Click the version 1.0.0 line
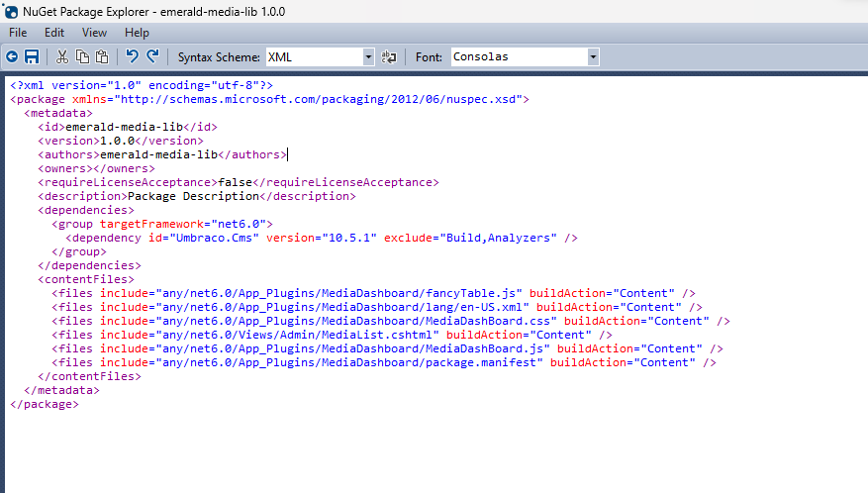868x493 pixels. tap(121, 141)
